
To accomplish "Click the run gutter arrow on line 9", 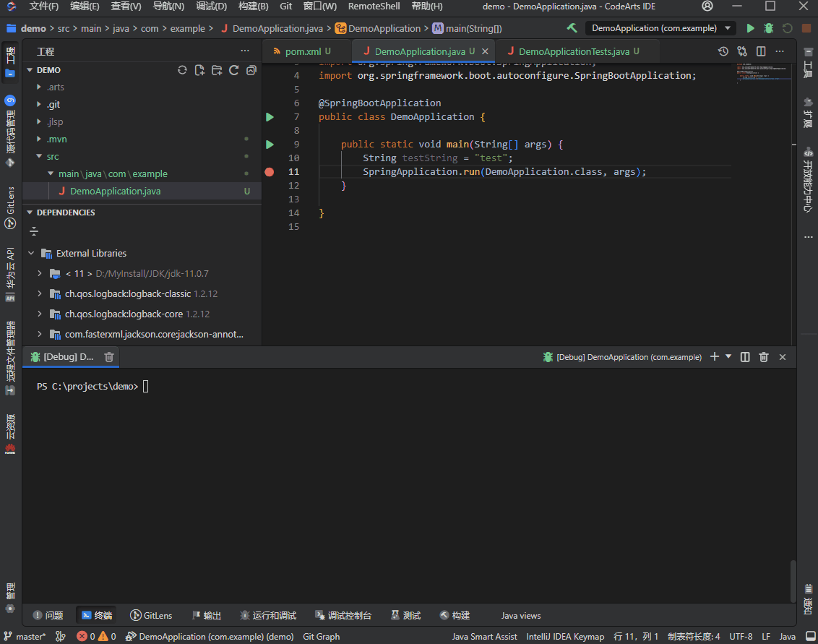I will point(270,145).
